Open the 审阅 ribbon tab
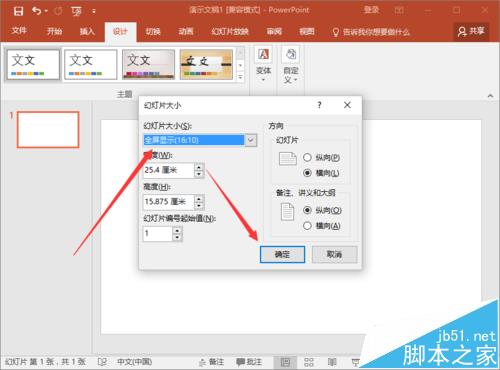 [274, 32]
